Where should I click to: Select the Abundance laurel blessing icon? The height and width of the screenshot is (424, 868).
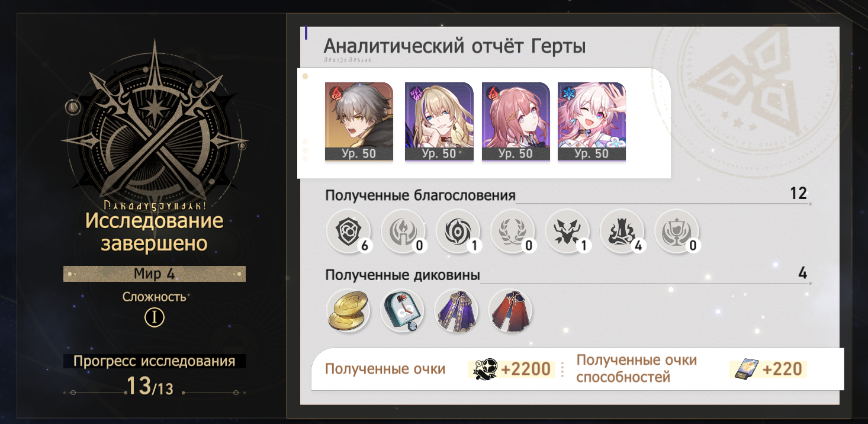(x=513, y=232)
